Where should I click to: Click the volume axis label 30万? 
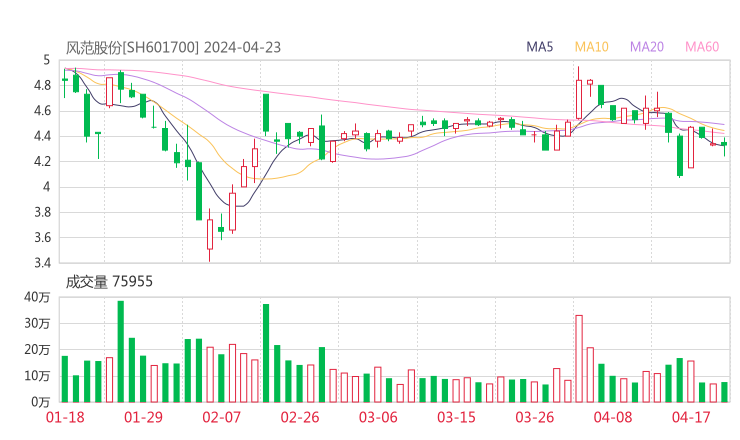click(x=37, y=323)
